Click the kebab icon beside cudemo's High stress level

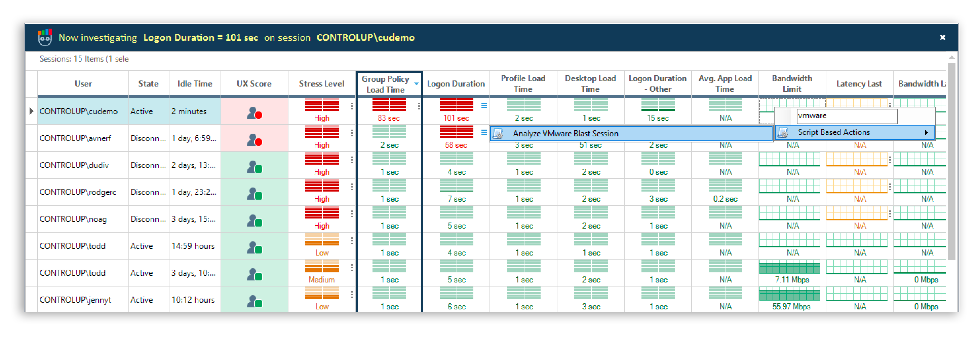click(352, 107)
